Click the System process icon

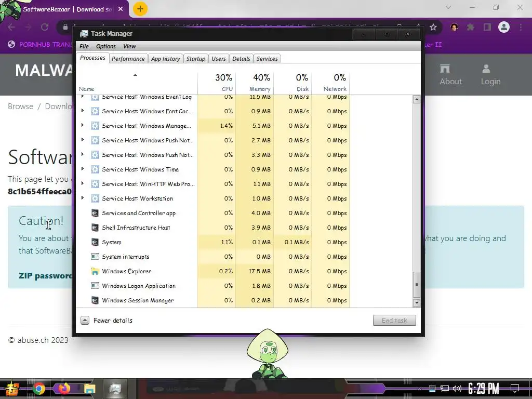(95, 242)
